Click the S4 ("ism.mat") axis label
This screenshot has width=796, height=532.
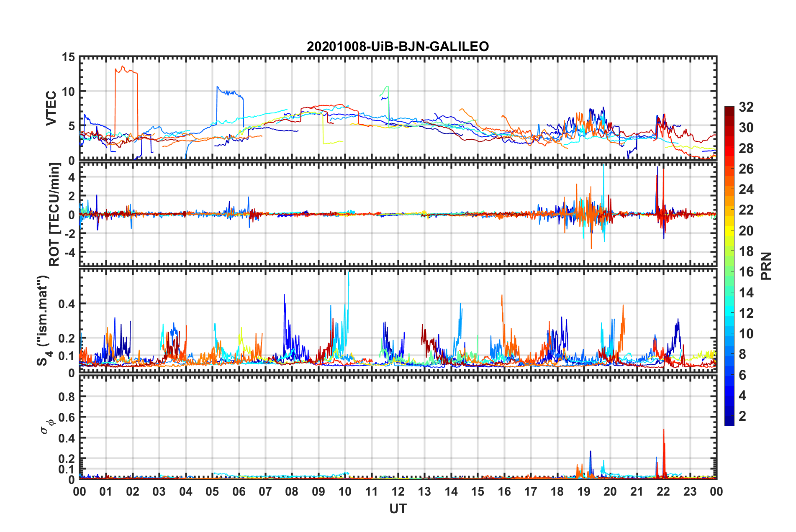[44, 320]
